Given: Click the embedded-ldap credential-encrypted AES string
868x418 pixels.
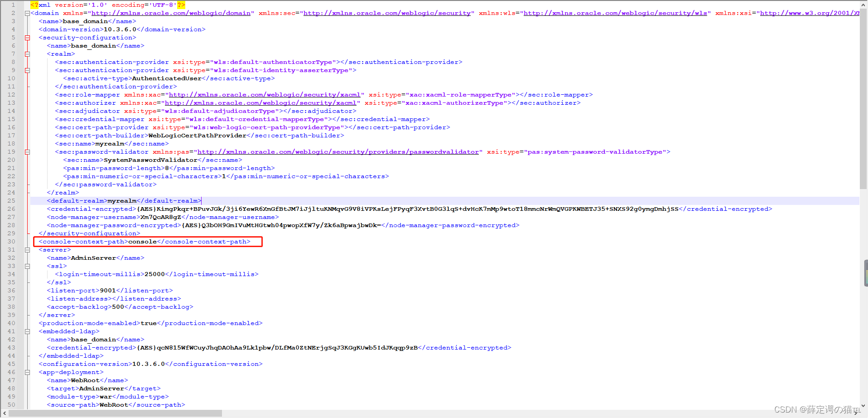Looking at the screenshot, I should 277,348.
